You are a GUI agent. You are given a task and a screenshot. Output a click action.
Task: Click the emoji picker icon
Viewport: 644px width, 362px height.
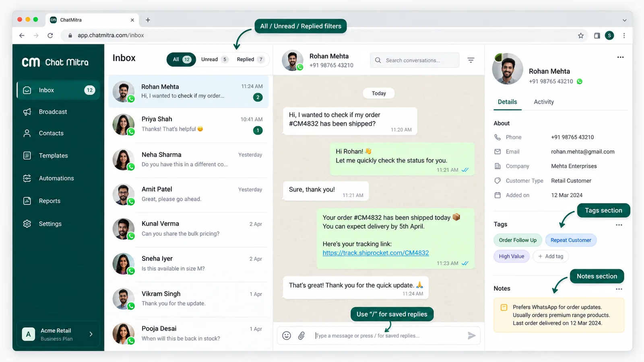(287, 335)
